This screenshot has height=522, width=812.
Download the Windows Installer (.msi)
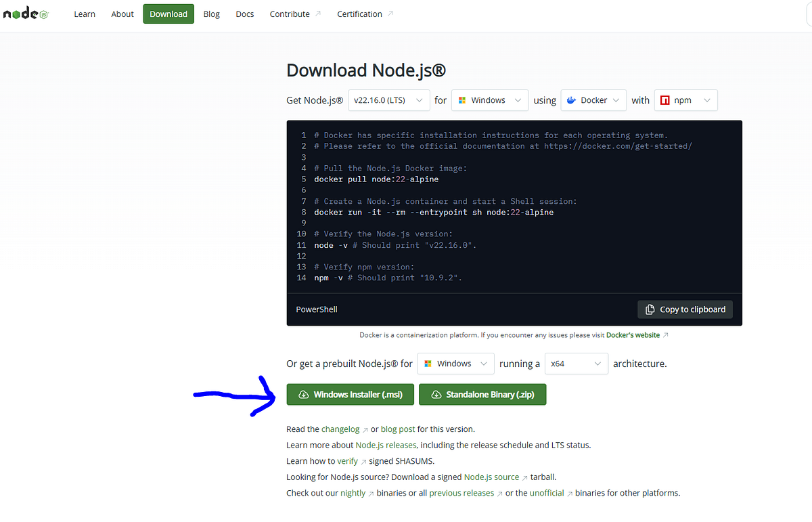coord(350,394)
